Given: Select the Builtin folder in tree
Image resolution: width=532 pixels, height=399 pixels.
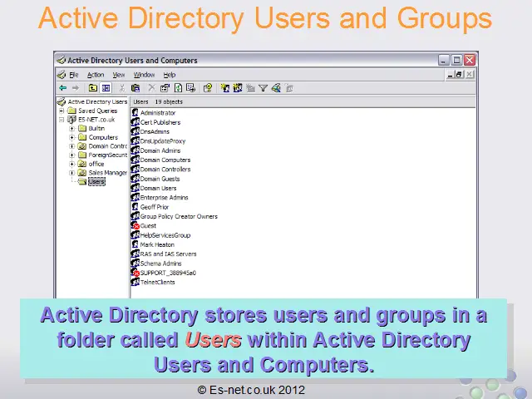Looking at the screenshot, I should (x=96, y=129).
